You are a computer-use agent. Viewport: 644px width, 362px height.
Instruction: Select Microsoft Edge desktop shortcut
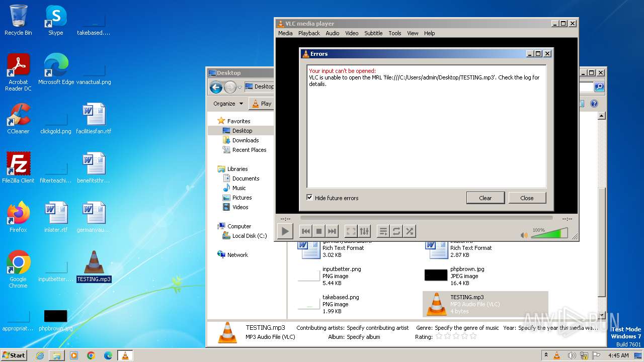coord(56,69)
